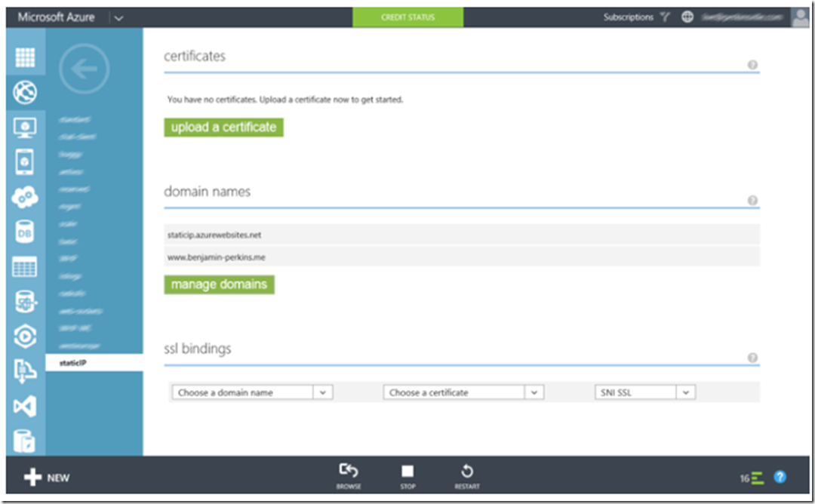The width and height of the screenshot is (815, 504).
Task: Open the All Items grid icon
Action: (25, 57)
